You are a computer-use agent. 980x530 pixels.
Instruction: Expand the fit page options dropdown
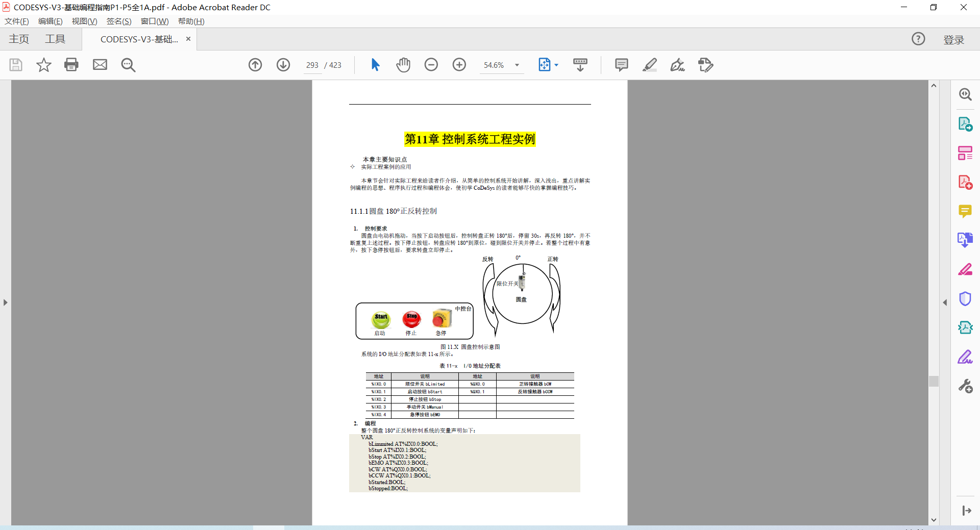[556, 65]
